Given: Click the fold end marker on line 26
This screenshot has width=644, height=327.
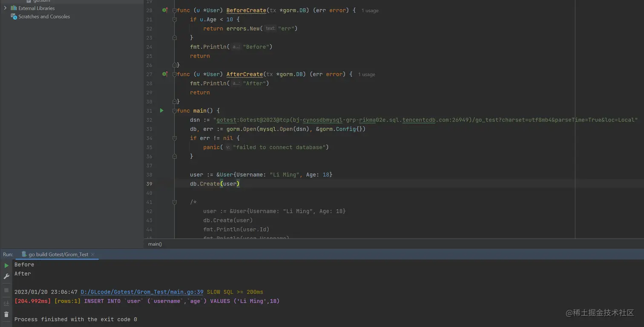Looking at the screenshot, I should tap(175, 65).
